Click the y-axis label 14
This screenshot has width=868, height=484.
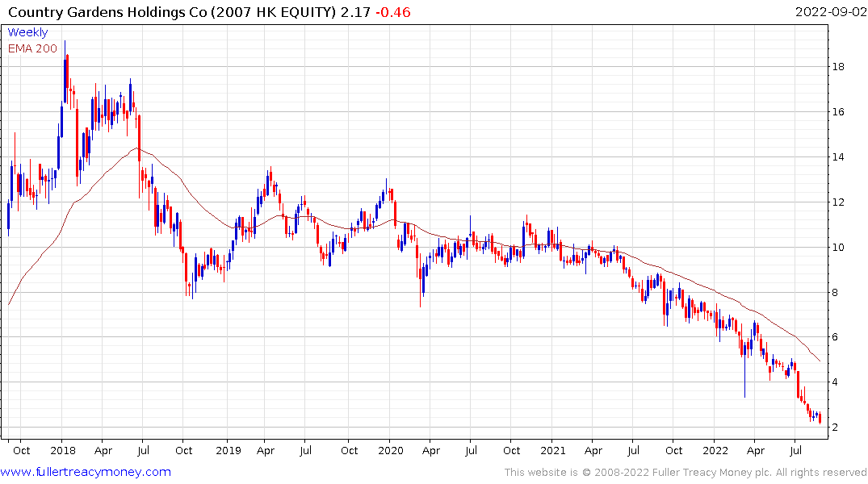[838, 157]
